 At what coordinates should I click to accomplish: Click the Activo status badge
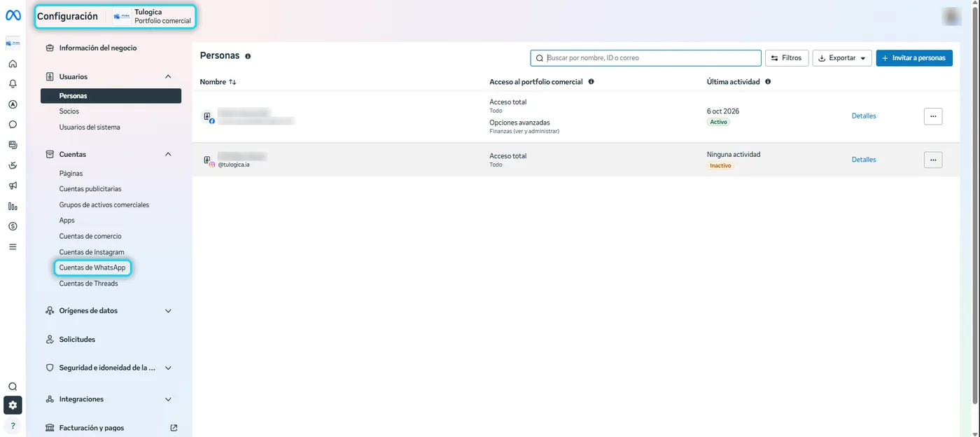tap(718, 122)
